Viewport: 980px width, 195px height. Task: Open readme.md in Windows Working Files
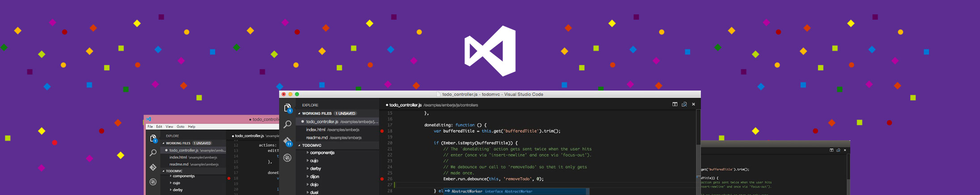193,164
